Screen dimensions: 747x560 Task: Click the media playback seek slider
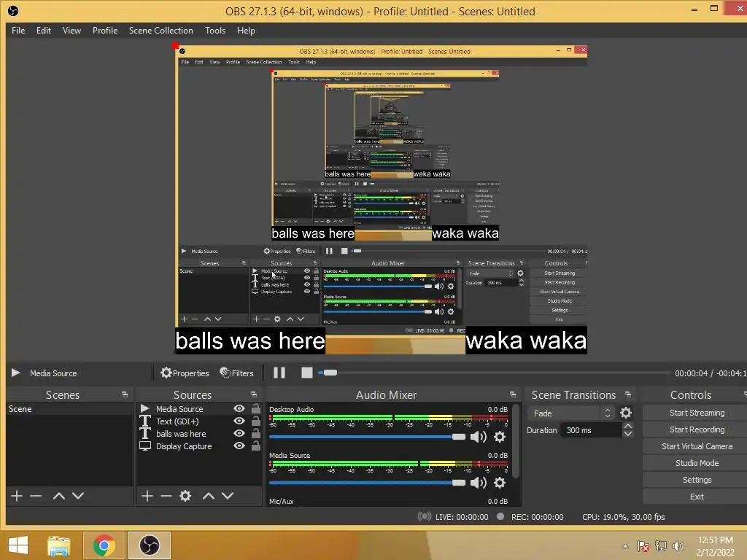[x=494, y=373]
